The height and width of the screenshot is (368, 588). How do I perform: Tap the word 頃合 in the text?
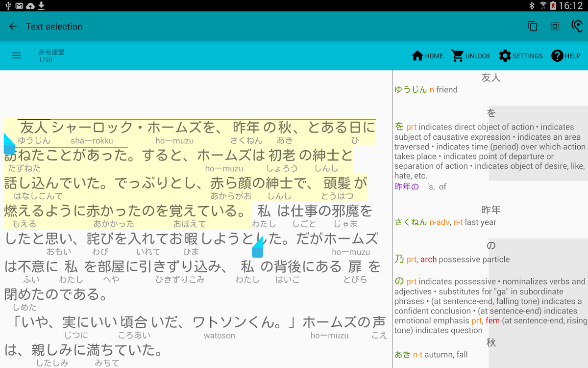[133, 322]
